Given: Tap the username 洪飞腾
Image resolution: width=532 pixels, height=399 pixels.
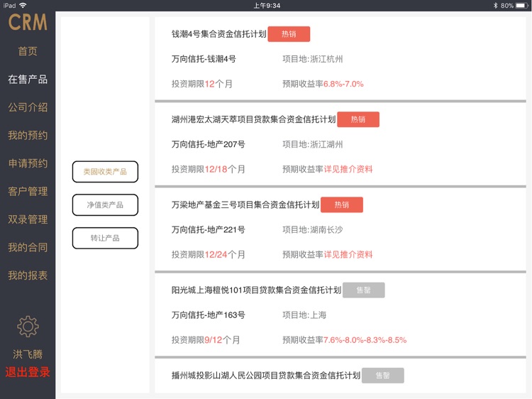Looking at the screenshot, I should pos(28,354).
